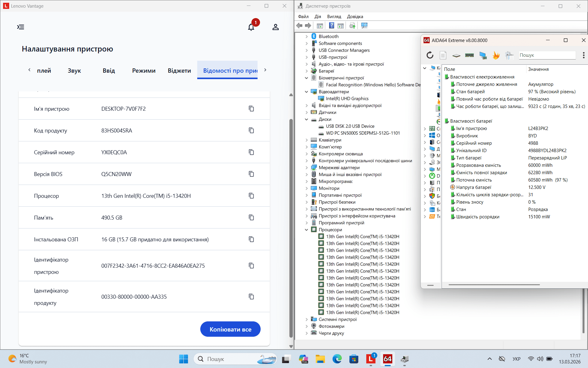The image size is (588, 368).
Task: Open the AIDA64 report page icon
Action: pyautogui.click(x=443, y=55)
